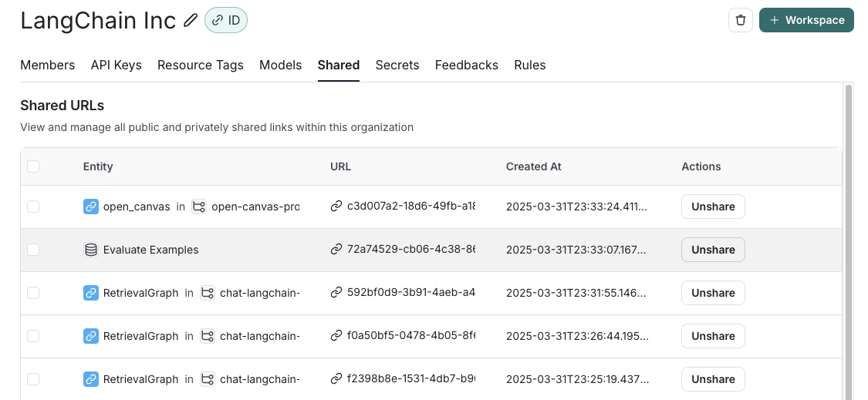Go to the Secrets tab

coord(397,66)
